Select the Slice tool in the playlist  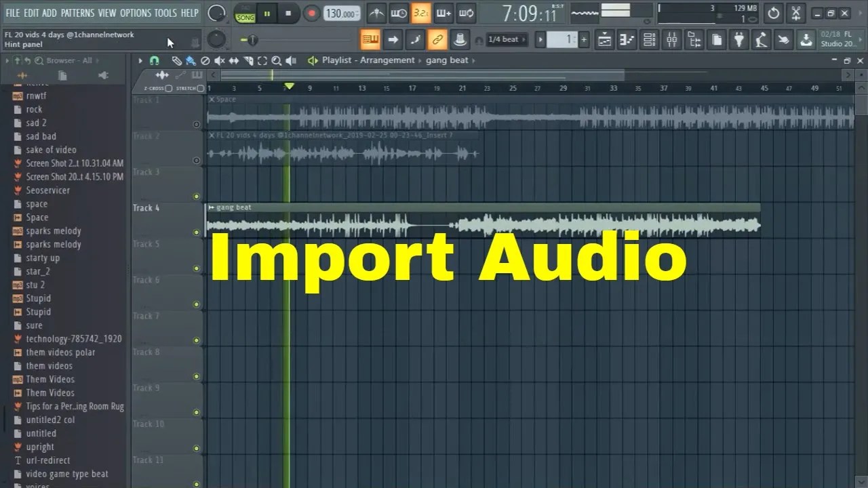pyautogui.click(x=249, y=60)
